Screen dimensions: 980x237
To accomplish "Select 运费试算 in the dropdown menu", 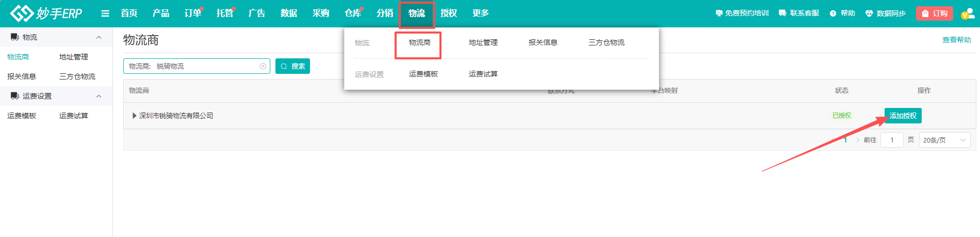I will point(483,74).
